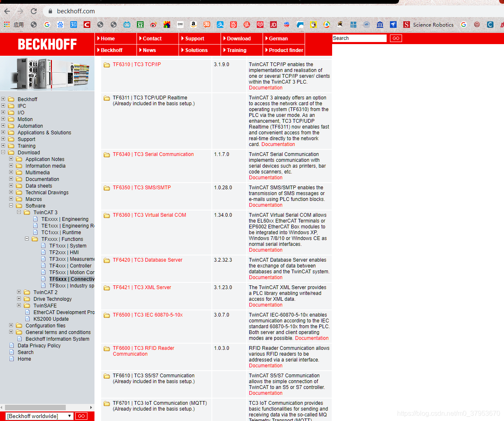Expand the Motion tree node
Screen dimensions: 504x421
pyautogui.click(x=3, y=119)
